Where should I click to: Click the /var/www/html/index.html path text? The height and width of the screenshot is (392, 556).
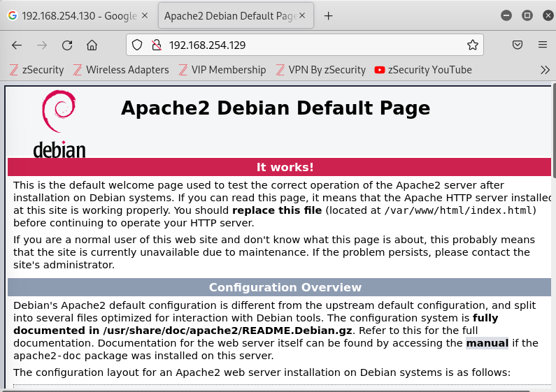(x=458, y=210)
